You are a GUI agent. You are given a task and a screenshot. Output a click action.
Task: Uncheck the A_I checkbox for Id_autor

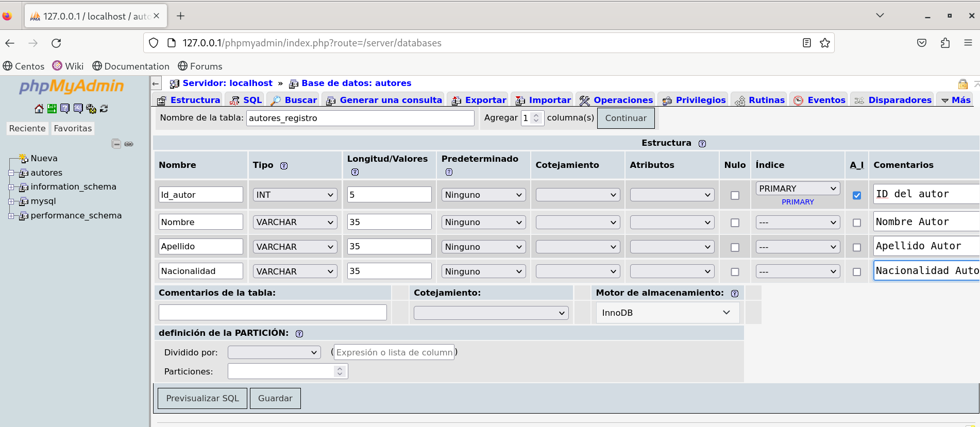pos(857,195)
